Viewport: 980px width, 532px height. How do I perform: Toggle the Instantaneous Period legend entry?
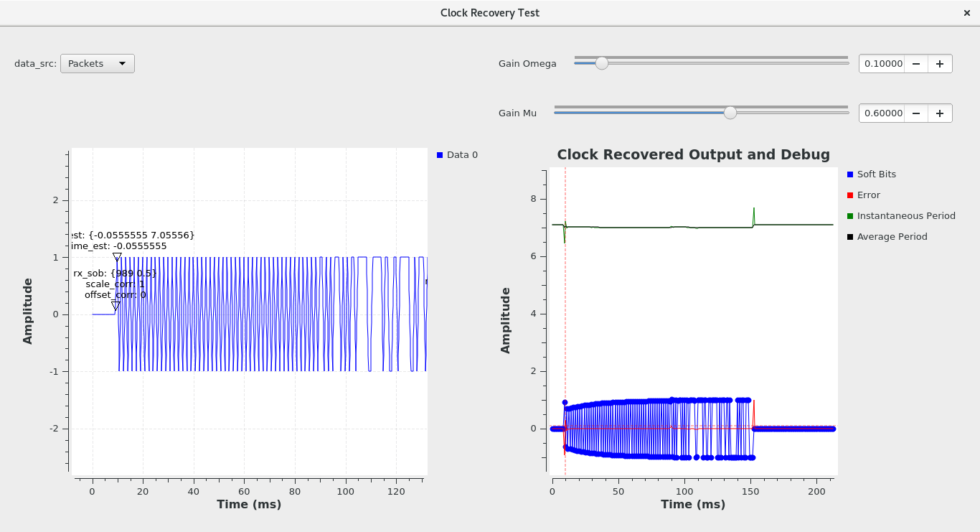[x=902, y=216]
